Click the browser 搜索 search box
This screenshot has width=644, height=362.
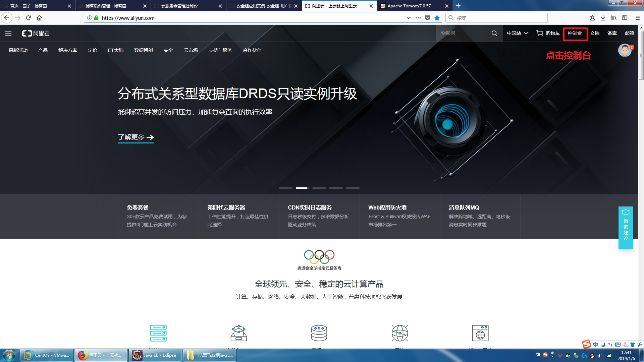(x=496, y=18)
